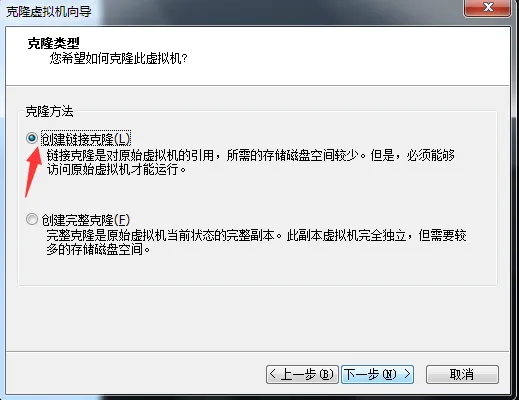Click the red arrow annotation
This screenshot has width=519, height=400.
point(33,172)
